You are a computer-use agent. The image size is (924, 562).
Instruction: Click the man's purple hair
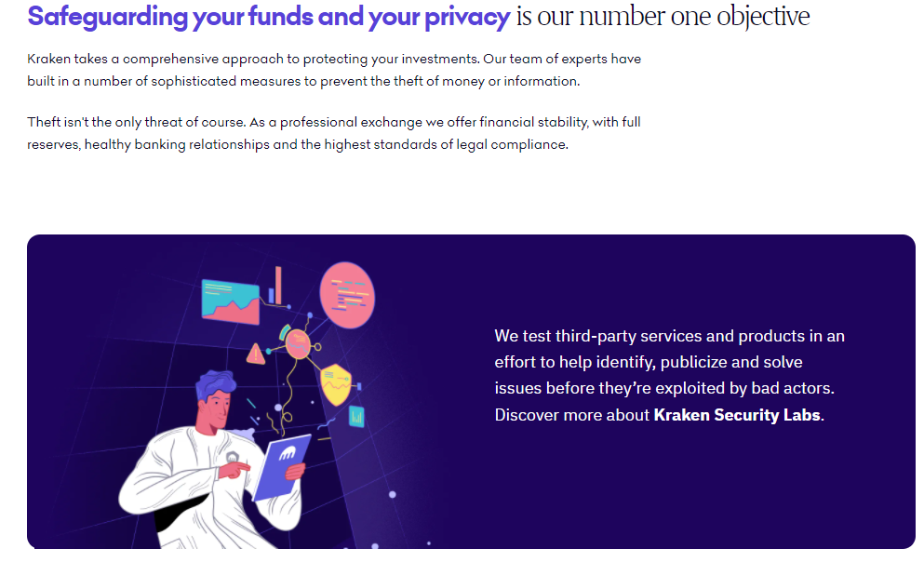click(215, 385)
